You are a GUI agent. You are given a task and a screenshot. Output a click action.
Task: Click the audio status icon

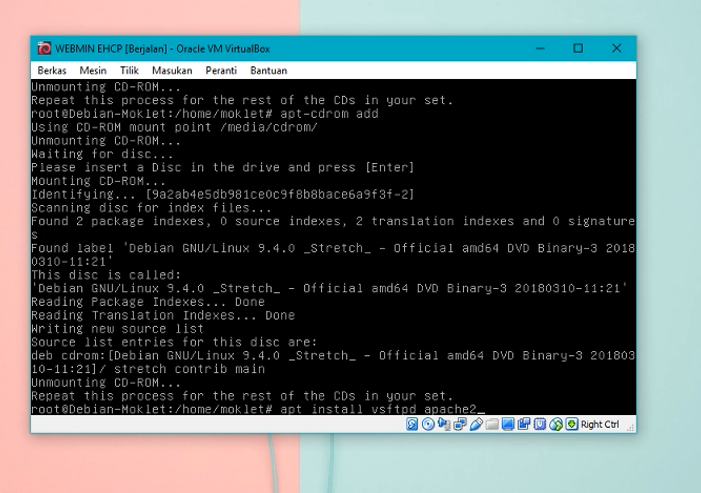pos(444,424)
